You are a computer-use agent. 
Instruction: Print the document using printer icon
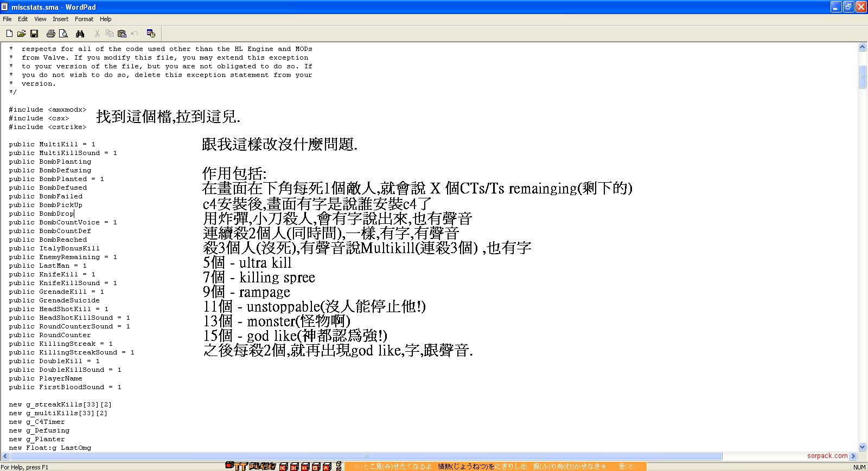coord(50,34)
